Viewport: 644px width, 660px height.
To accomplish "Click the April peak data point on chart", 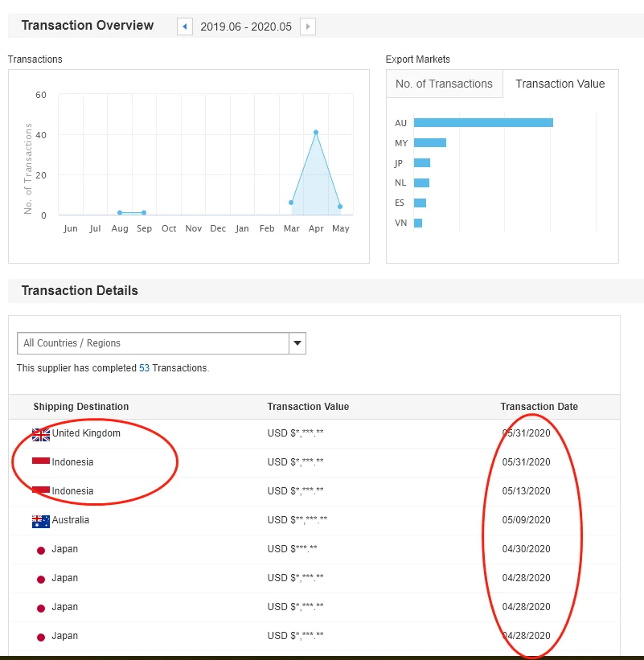I will point(316,133).
